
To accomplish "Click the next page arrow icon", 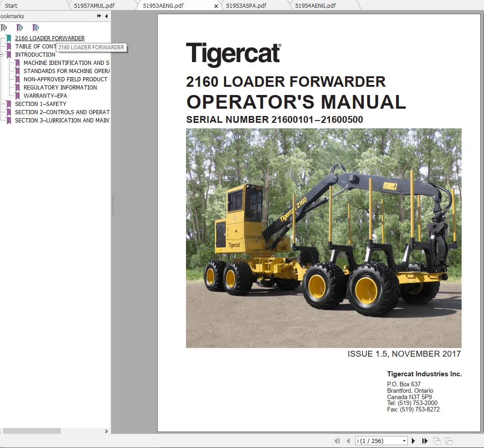I will [x=413, y=441].
